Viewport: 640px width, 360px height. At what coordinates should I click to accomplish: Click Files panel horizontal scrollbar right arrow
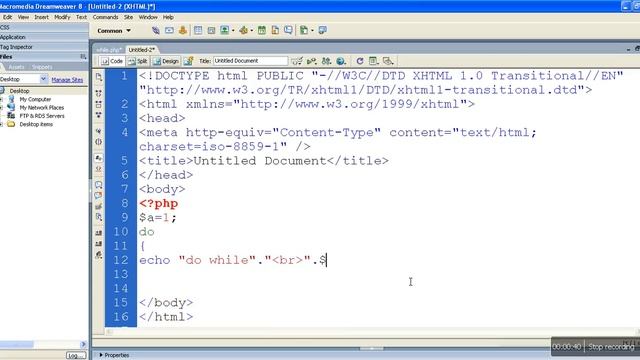pos(83,344)
